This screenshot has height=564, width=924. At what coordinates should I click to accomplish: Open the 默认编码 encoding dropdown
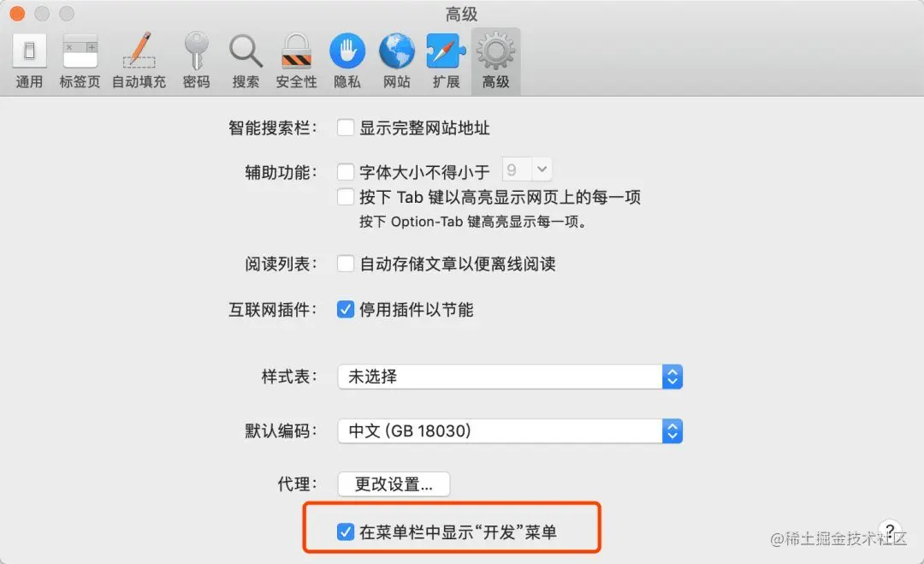[510, 430]
